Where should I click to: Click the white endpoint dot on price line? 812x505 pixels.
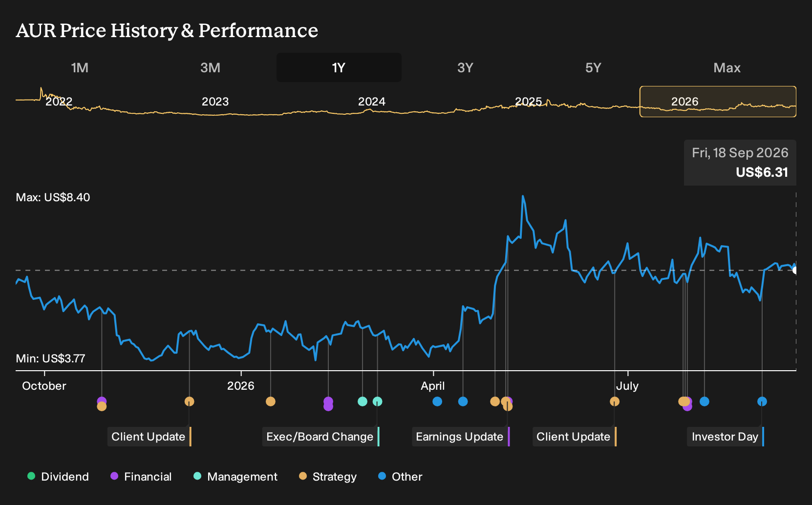(795, 270)
